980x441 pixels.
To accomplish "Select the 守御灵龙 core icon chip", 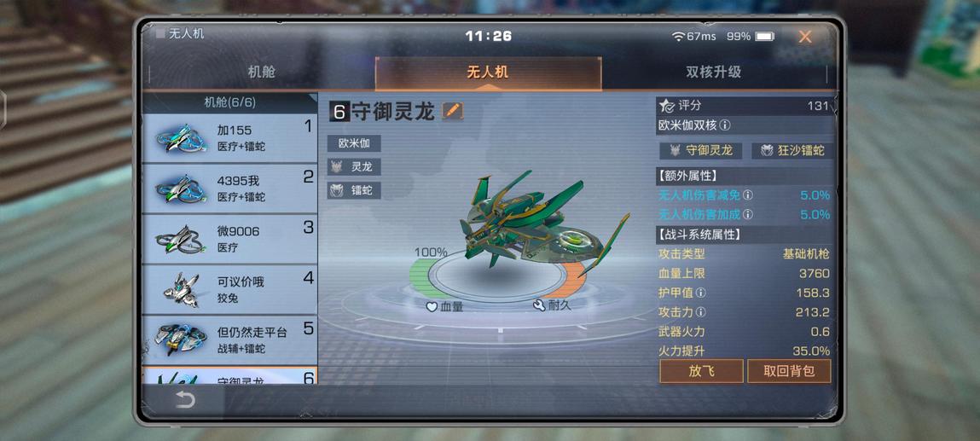I will 700,150.
